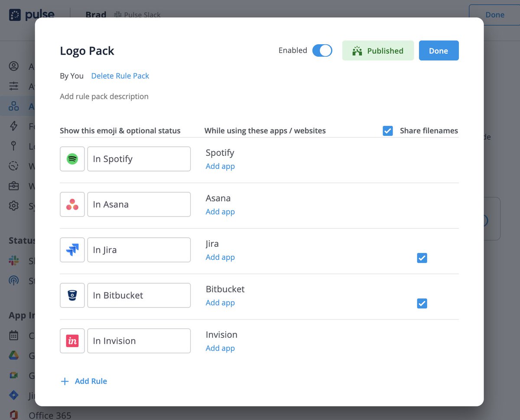The image size is (520, 420).
Task: Click the Slack icon under Status section
Action: [14, 261]
